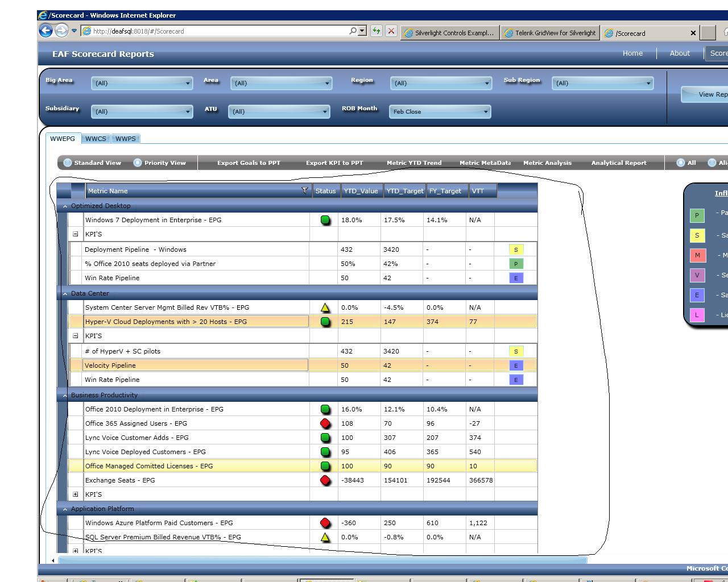Open the ATU dropdown
Screen dimensions: 728x582
279,111
